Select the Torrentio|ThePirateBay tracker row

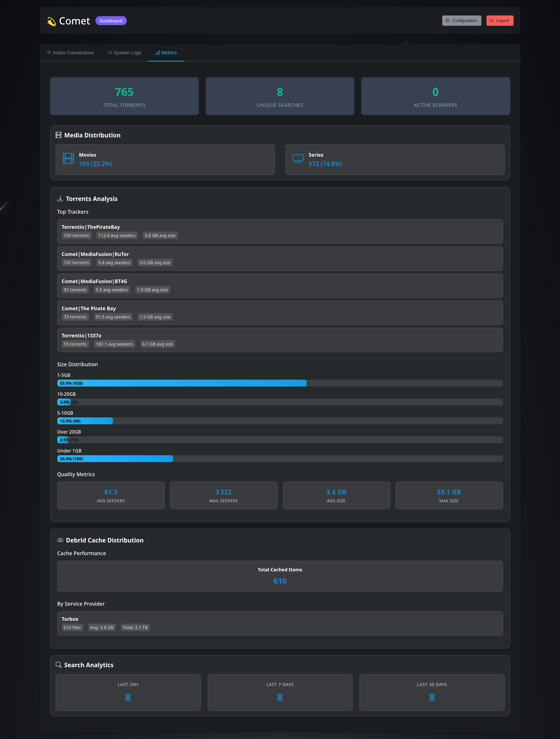pos(280,231)
